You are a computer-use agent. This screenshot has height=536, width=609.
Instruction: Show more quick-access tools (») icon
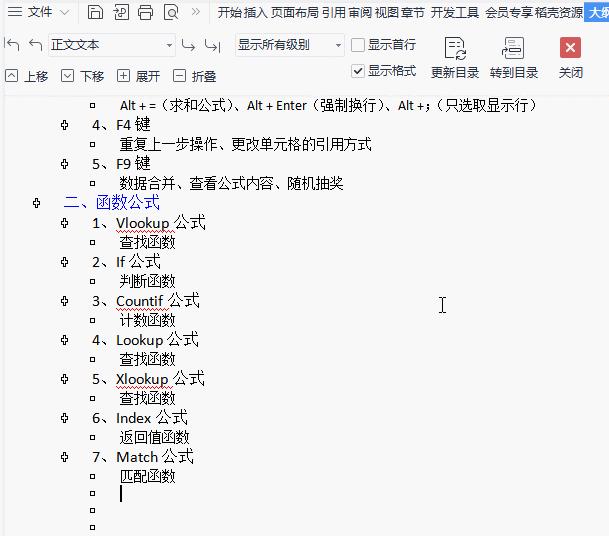pyautogui.click(x=195, y=12)
